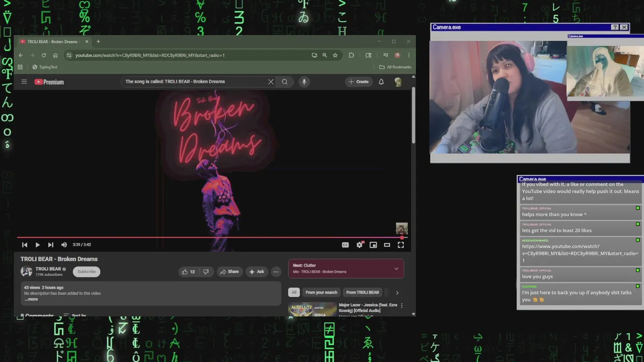Open Major Lazer Jessica video thumbnail
This screenshot has width=644, height=362.
[x=312, y=309]
